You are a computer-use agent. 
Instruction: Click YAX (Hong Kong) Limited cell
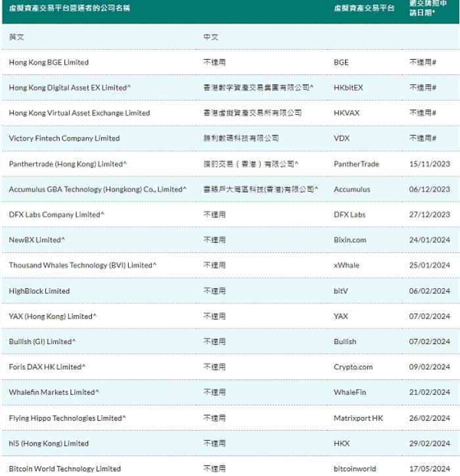tap(53, 316)
